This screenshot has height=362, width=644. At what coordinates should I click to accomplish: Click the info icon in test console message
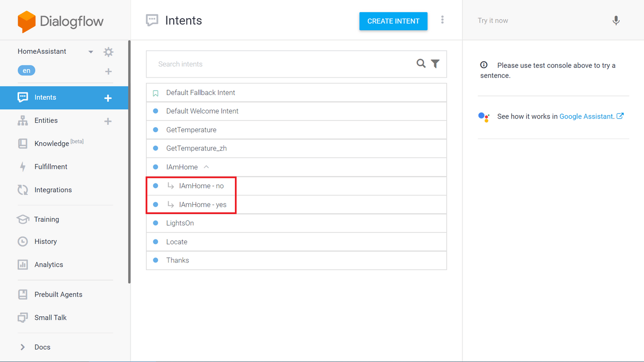pos(484,65)
